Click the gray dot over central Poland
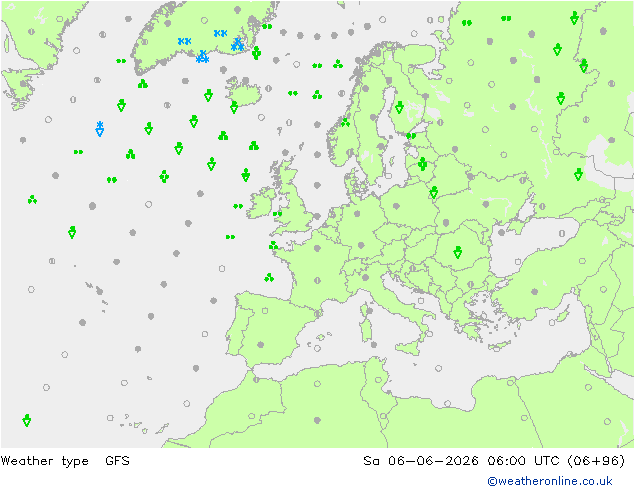The width and height of the screenshot is (634, 490). point(397,206)
